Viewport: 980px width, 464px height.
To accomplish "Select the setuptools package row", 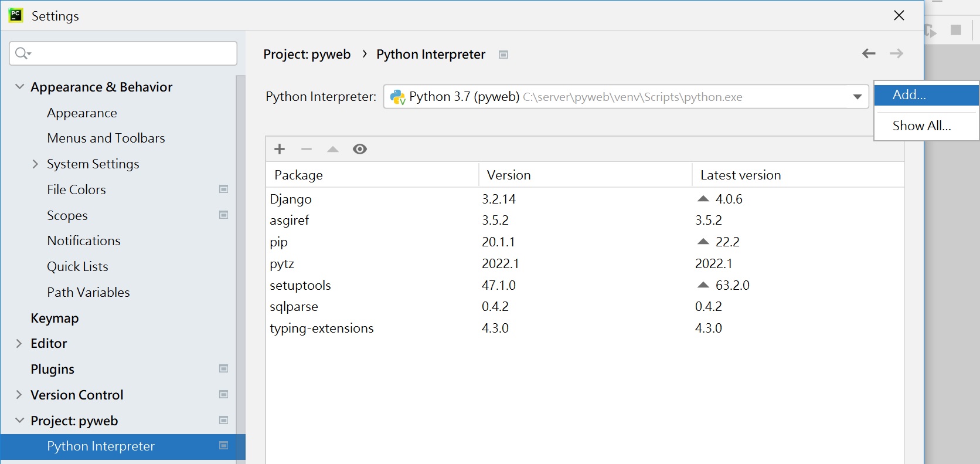I will point(585,285).
